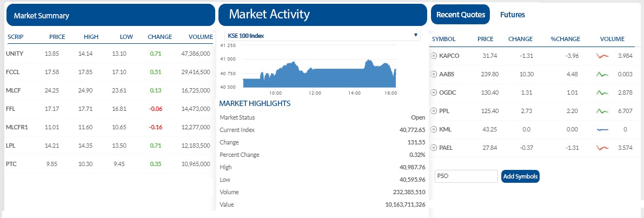Remove PPL from the quotes list
Viewport: 644px width, 218px height.
tap(433, 111)
